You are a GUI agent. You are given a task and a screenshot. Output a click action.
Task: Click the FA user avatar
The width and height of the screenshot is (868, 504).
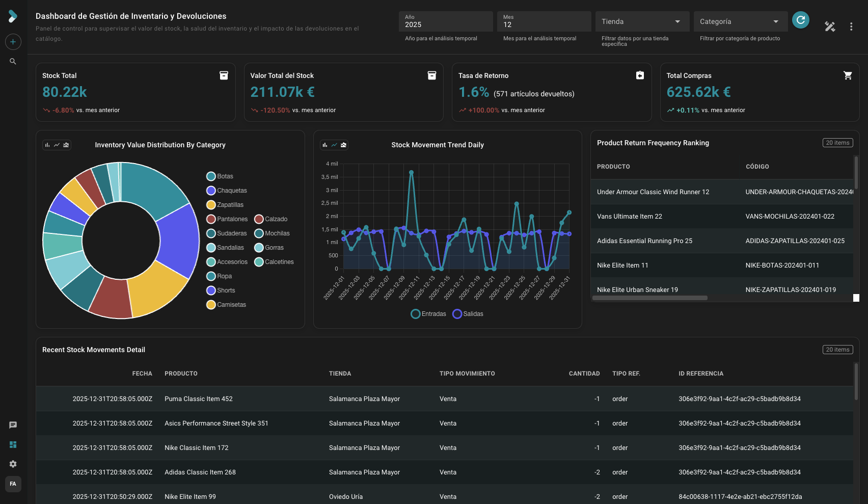pos(13,484)
